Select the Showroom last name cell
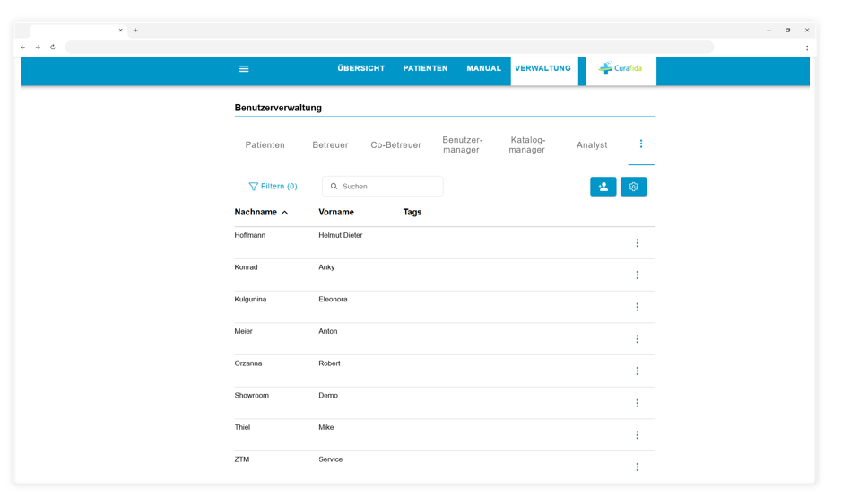Viewport: 868px width, 498px height. [x=251, y=396]
